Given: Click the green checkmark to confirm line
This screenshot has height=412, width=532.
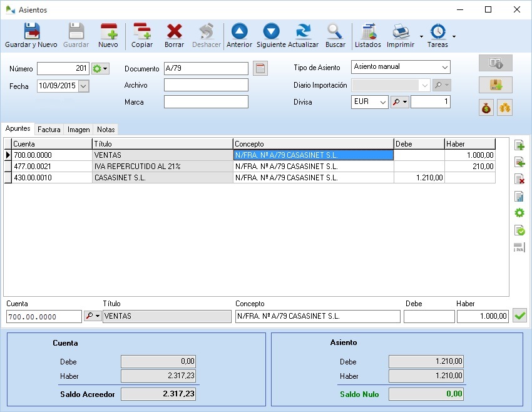Looking at the screenshot, I should [519, 316].
